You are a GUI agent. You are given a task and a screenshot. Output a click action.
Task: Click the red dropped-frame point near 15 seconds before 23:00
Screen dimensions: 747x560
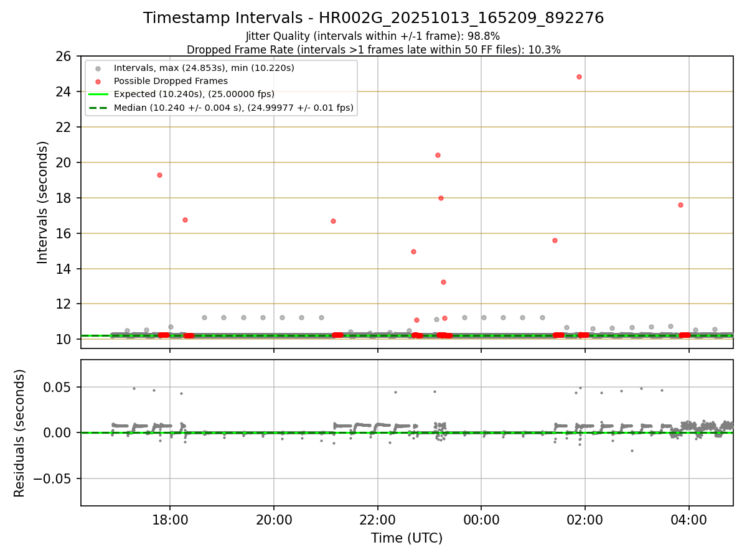413,251
